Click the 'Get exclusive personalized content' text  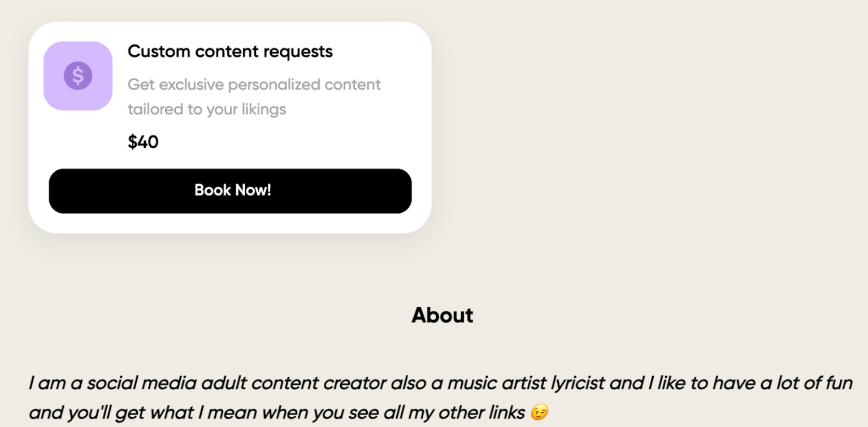click(254, 85)
